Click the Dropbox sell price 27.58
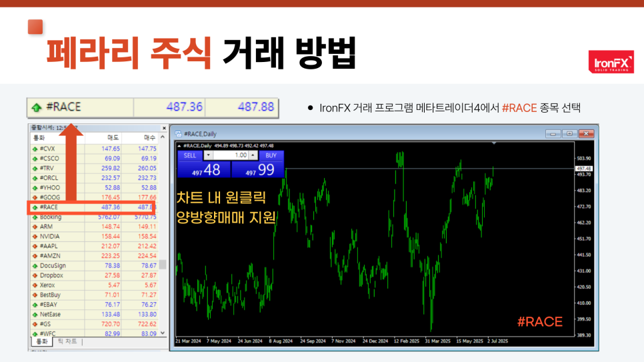The image size is (644, 362). click(112, 276)
